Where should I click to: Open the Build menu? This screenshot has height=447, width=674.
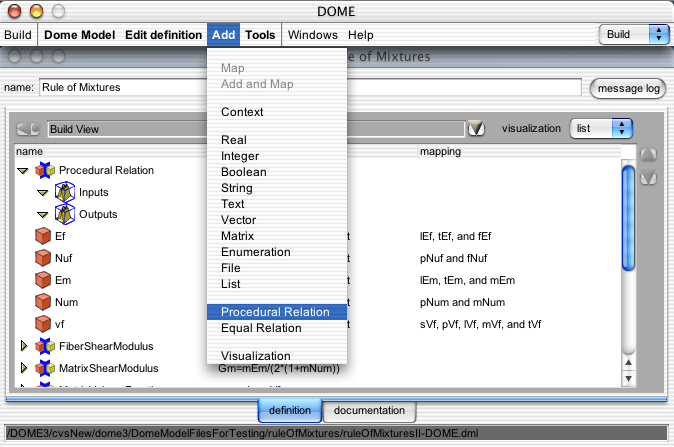[x=18, y=35]
